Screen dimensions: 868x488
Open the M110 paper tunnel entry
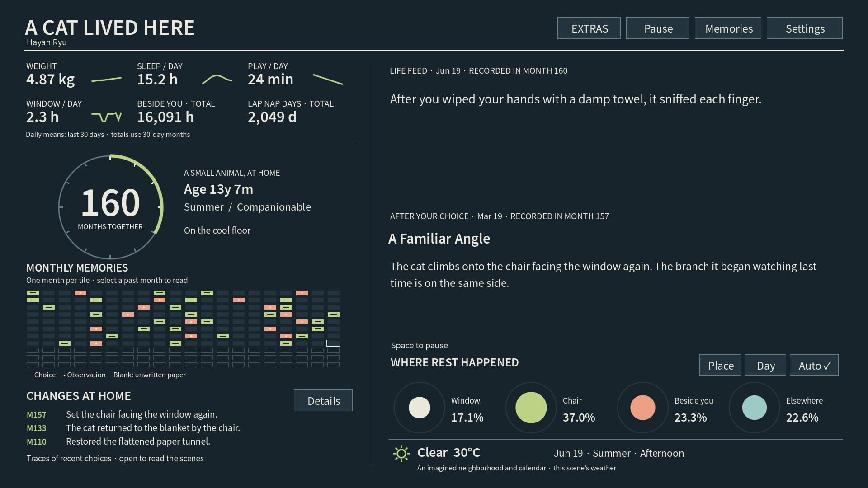118,441
